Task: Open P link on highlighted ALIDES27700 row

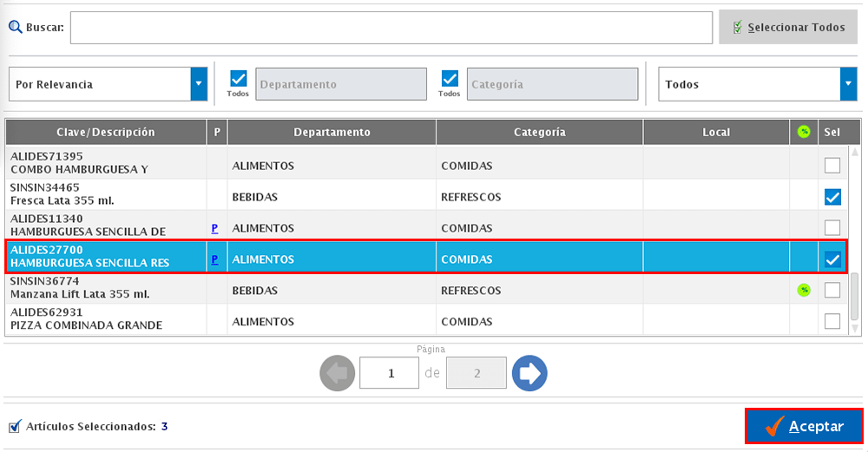Action: pos(214,259)
